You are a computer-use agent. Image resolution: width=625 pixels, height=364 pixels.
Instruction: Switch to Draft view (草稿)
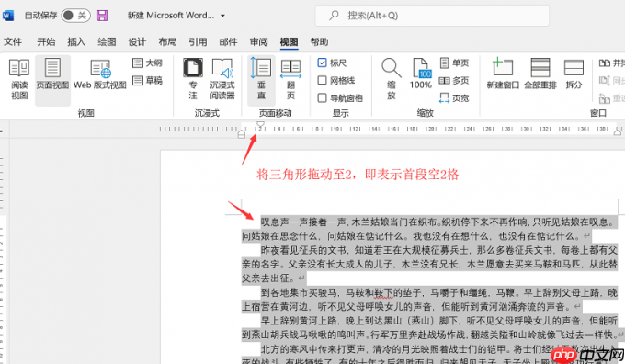click(x=147, y=81)
